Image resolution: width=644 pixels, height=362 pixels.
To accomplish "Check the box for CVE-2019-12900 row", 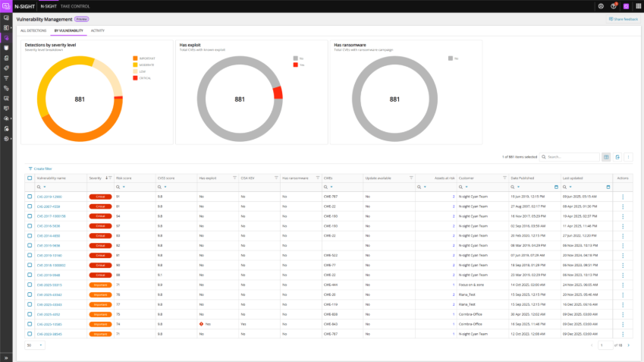I will tap(30, 196).
